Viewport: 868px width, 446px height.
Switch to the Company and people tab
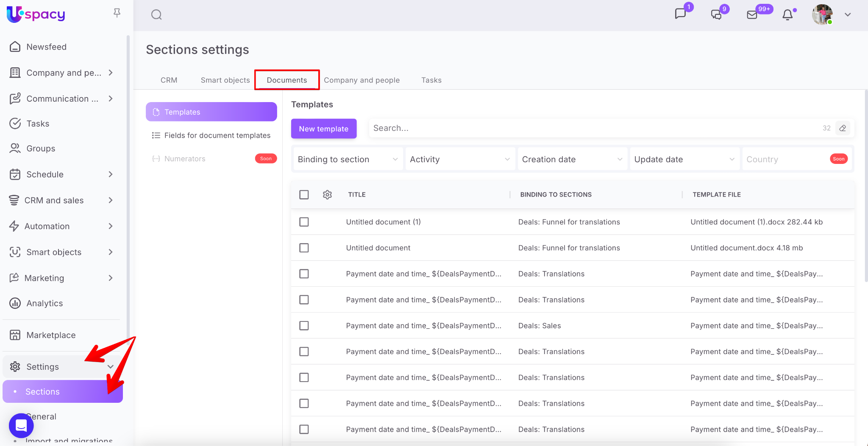point(362,80)
